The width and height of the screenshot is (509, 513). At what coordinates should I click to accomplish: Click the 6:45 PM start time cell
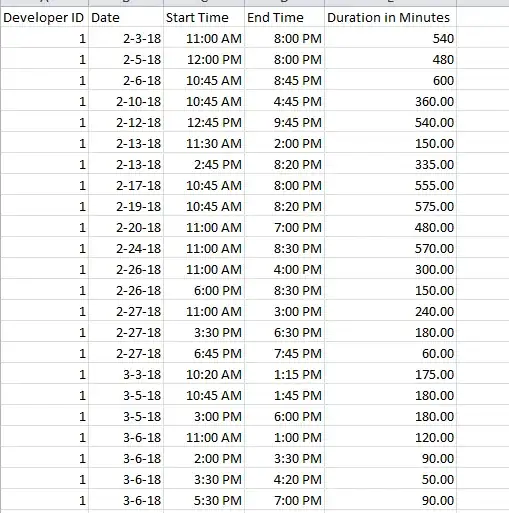[204, 353]
